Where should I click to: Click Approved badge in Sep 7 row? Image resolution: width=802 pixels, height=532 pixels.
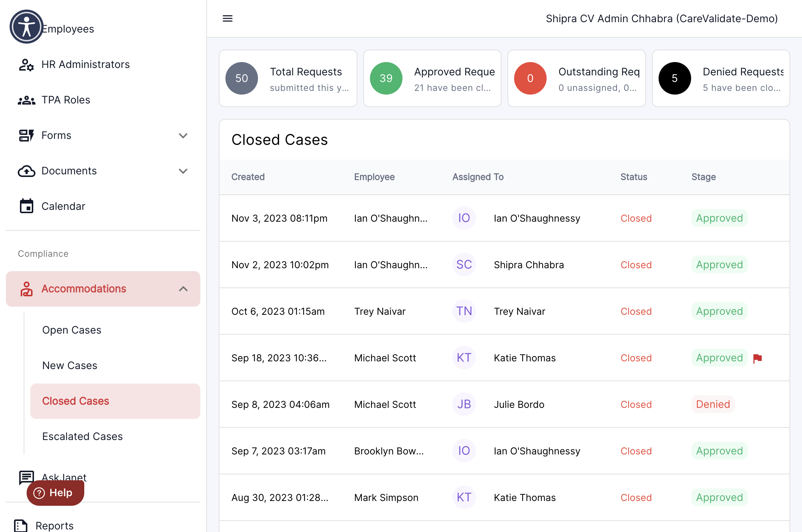coord(720,451)
